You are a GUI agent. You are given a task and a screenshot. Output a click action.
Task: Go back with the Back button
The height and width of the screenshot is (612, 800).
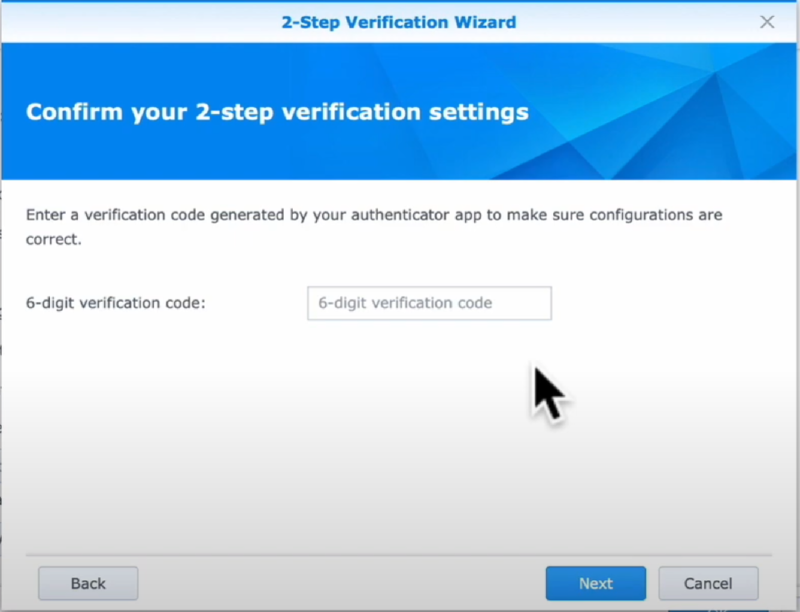pyautogui.click(x=88, y=583)
